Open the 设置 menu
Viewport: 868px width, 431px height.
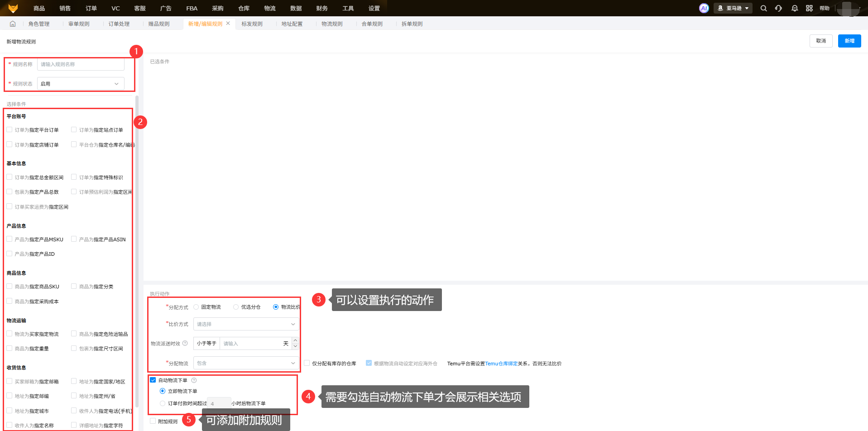[374, 8]
